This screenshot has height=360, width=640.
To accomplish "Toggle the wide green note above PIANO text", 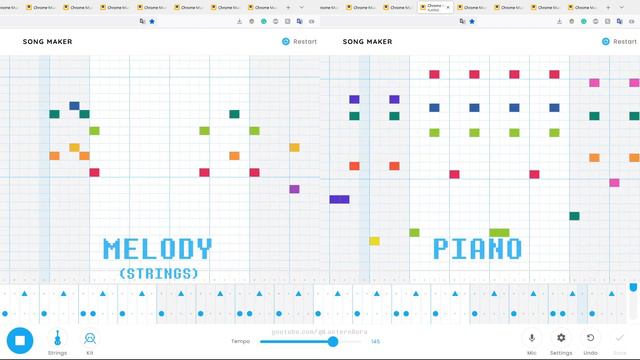I will point(499,233).
